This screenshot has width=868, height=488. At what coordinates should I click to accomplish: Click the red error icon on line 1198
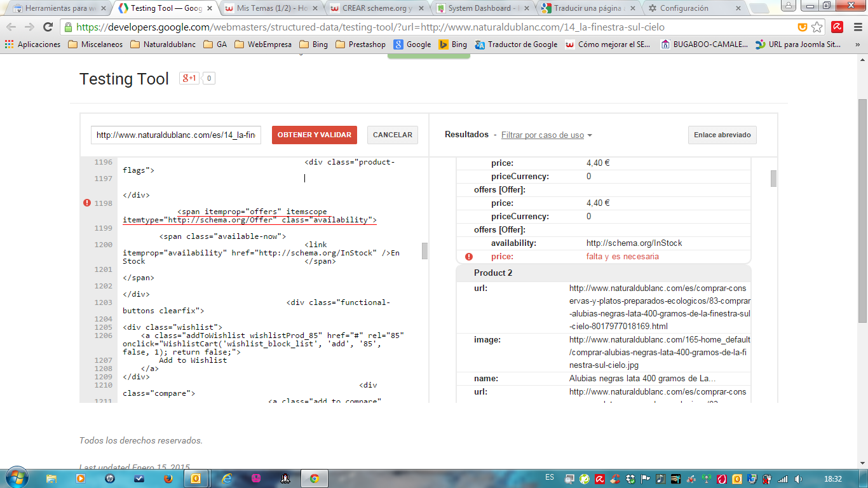87,203
